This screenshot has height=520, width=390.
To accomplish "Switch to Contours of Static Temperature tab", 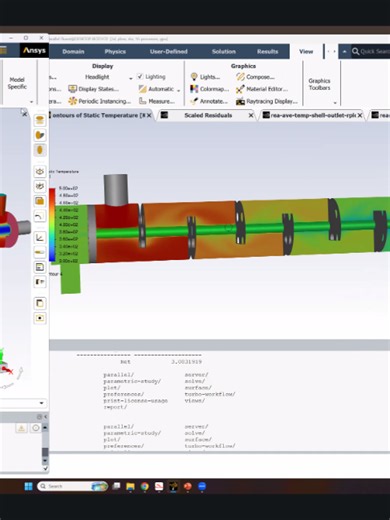I will [x=98, y=115].
